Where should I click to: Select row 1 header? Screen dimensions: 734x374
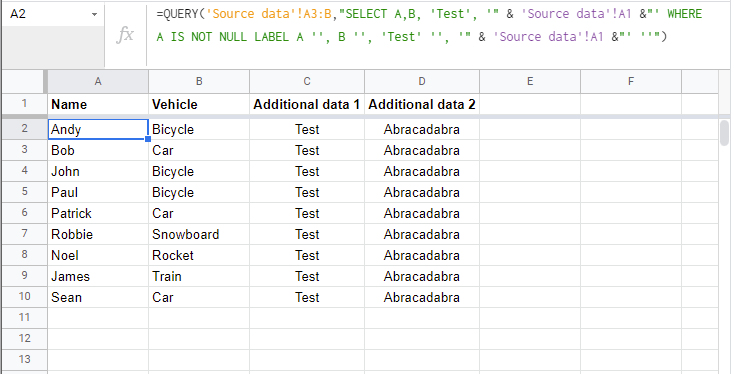point(24,103)
